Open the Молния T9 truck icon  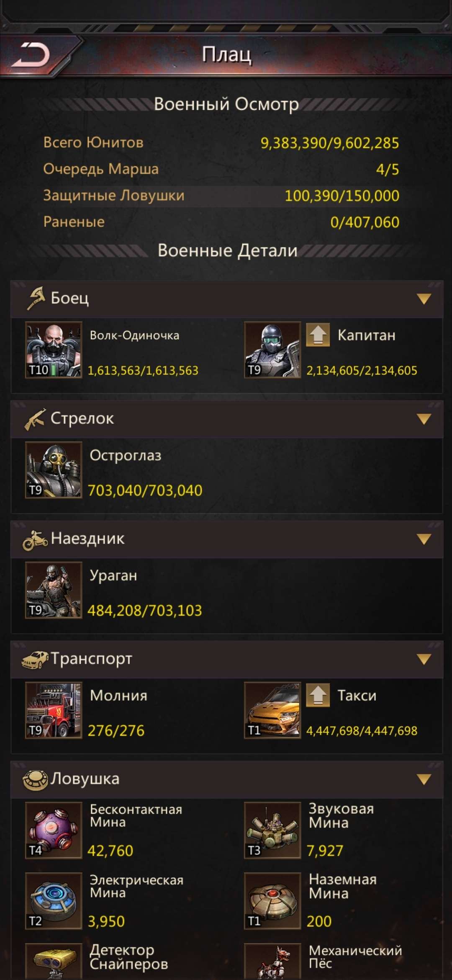tap(54, 710)
